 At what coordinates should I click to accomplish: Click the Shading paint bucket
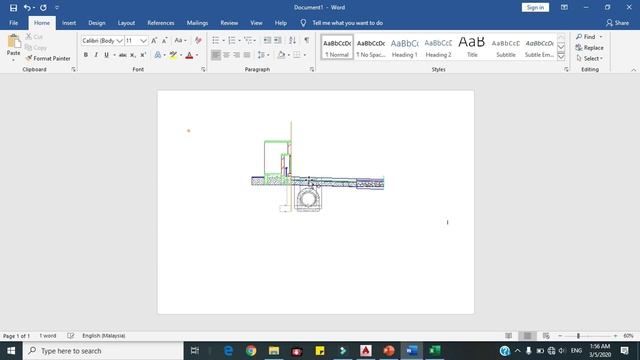281,55
